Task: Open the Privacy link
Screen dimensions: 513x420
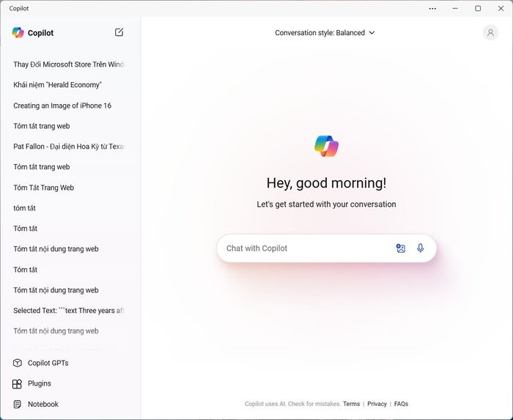Action: point(377,404)
